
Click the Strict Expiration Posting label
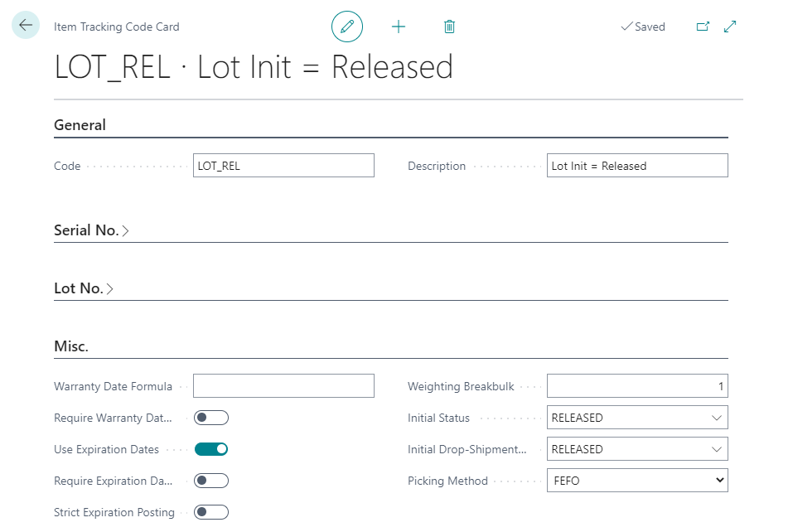[x=114, y=512]
